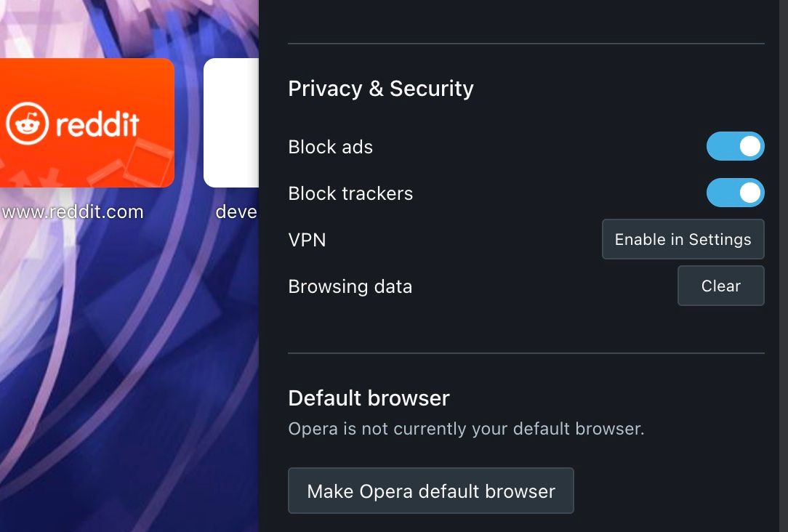Click the Privacy & Security heading
This screenshot has height=532, width=788.
point(380,89)
